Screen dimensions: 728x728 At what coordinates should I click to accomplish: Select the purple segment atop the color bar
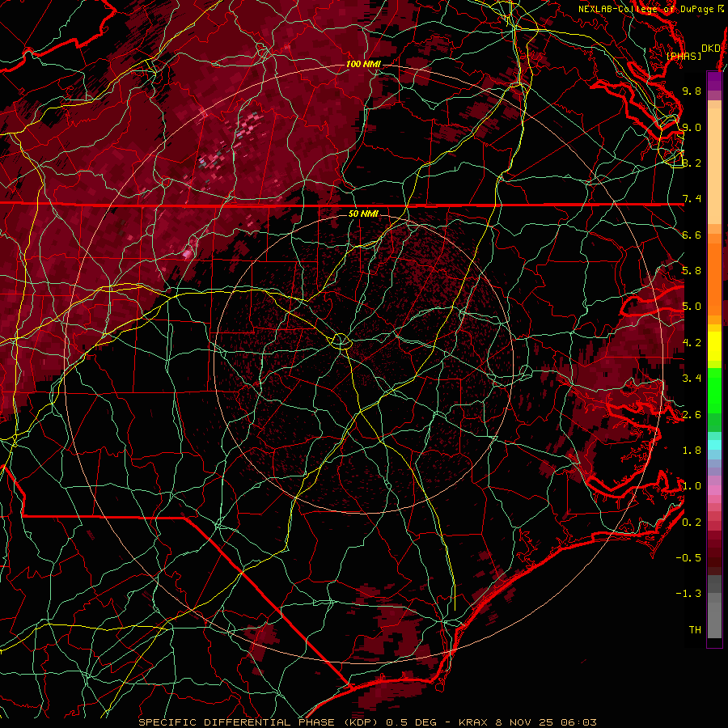tap(715, 81)
